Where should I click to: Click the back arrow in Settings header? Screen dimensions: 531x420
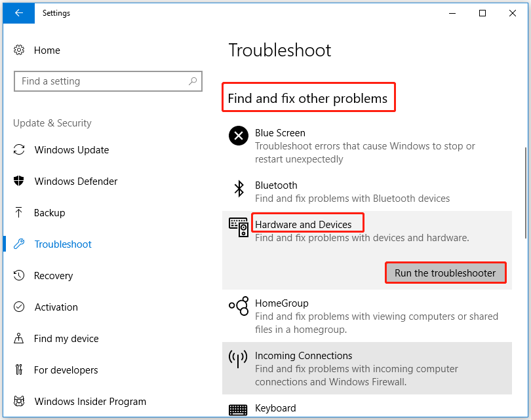click(18, 13)
